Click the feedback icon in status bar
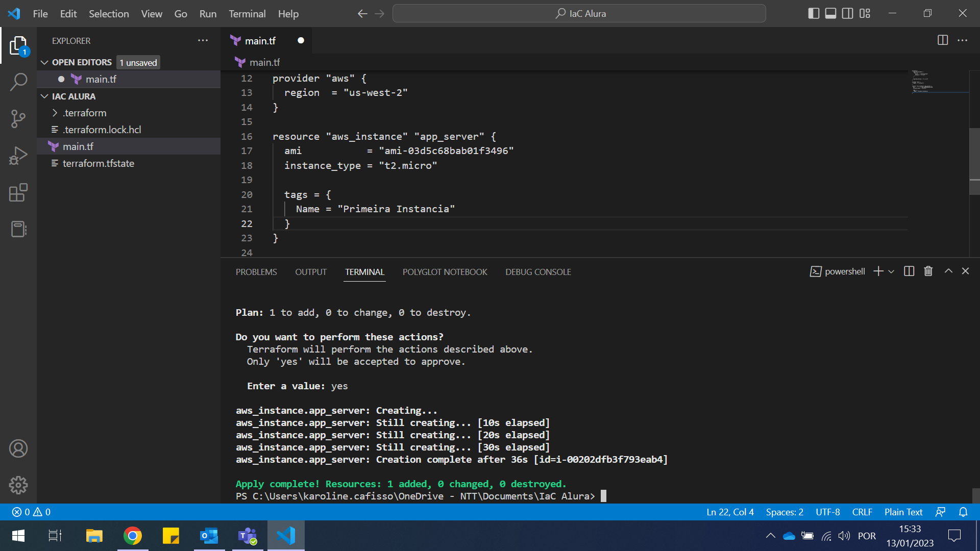This screenshot has height=551, width=980. (x=940, y=512)
